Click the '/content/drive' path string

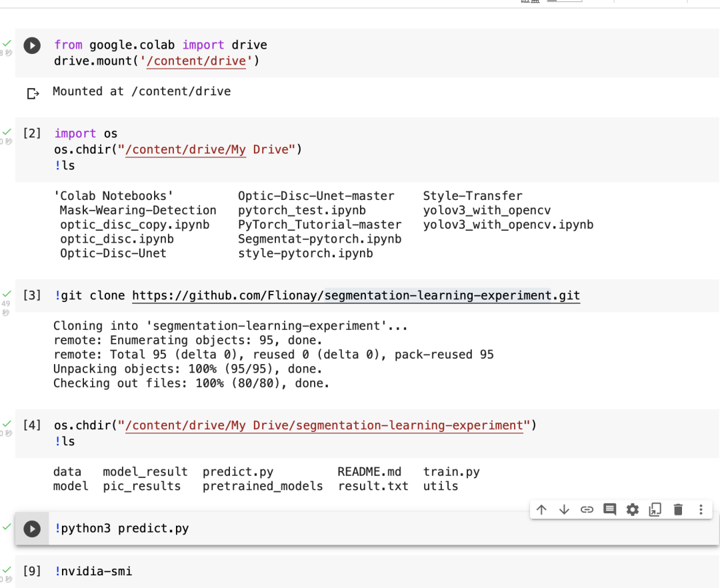196,61
